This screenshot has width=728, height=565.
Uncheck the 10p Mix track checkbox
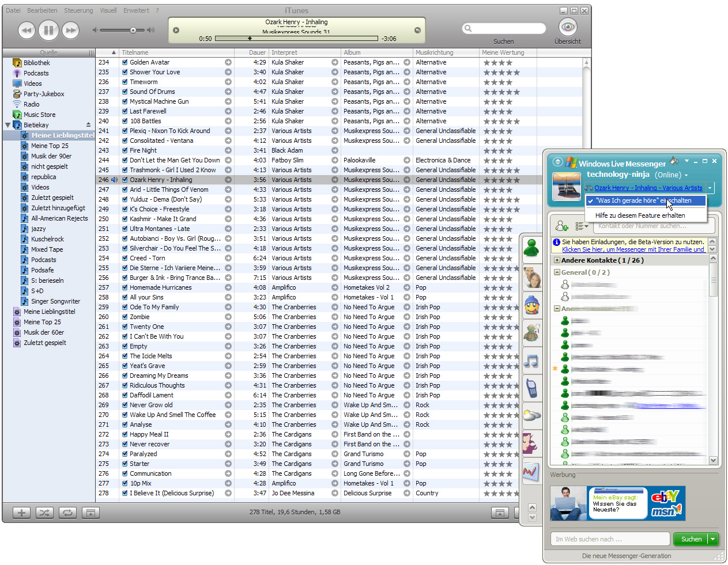(125, 483)
